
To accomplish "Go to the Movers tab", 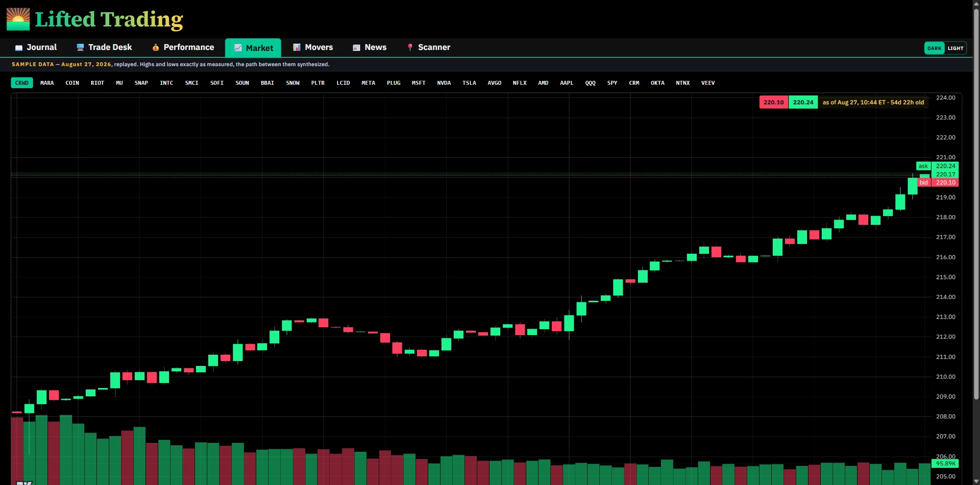I will click(x=313, y=48).
